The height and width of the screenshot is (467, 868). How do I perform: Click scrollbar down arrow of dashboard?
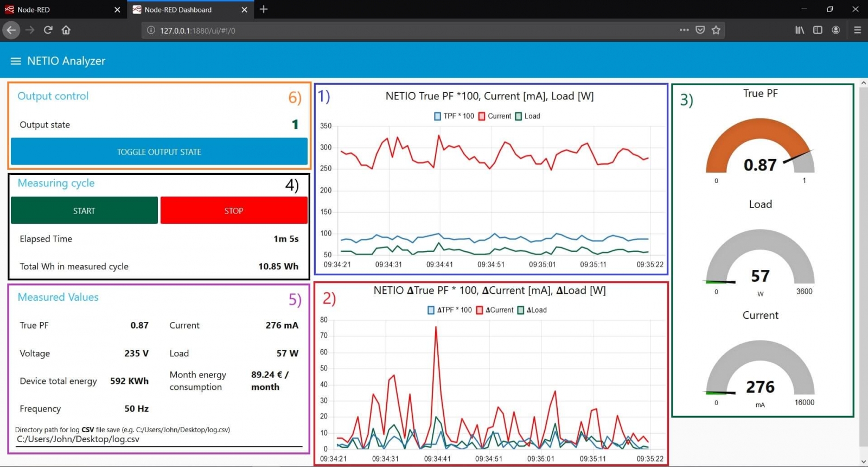(x=863, y=462)
